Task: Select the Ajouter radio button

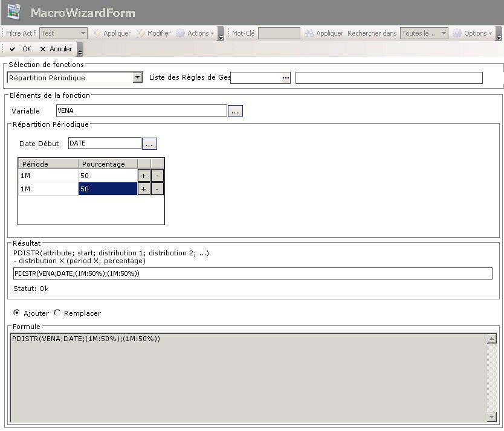Action: pos(16,313)
